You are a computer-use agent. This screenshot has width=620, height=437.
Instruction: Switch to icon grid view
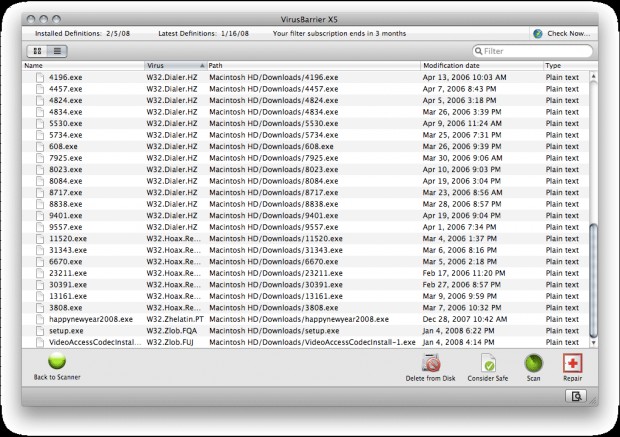37,51
